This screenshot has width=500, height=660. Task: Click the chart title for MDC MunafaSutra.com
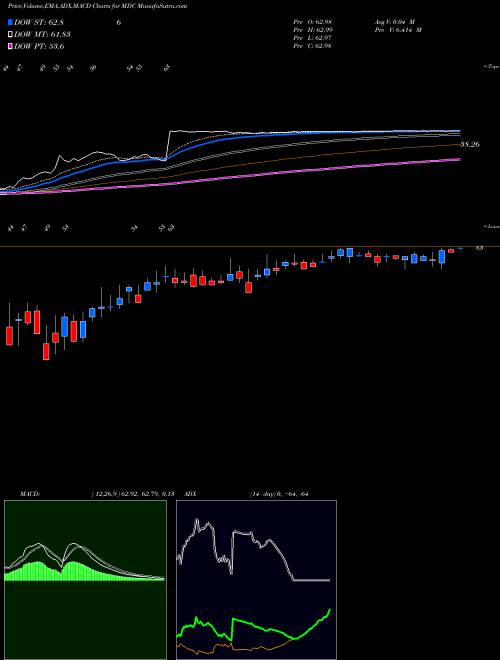100,6
